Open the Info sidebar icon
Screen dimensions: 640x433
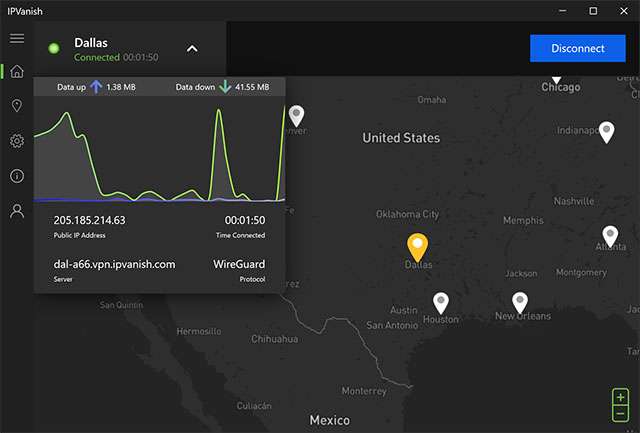[17, 176]
